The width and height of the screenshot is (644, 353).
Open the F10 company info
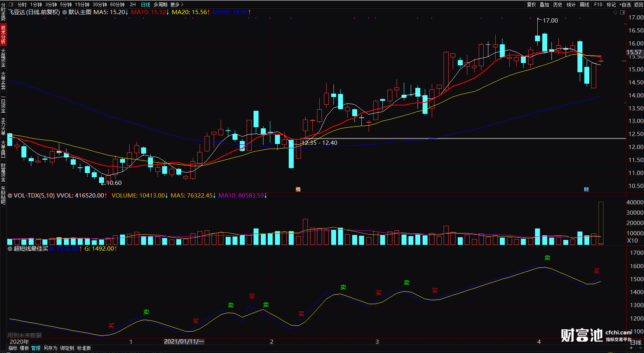pyautogui.click(x=598, y=5)
